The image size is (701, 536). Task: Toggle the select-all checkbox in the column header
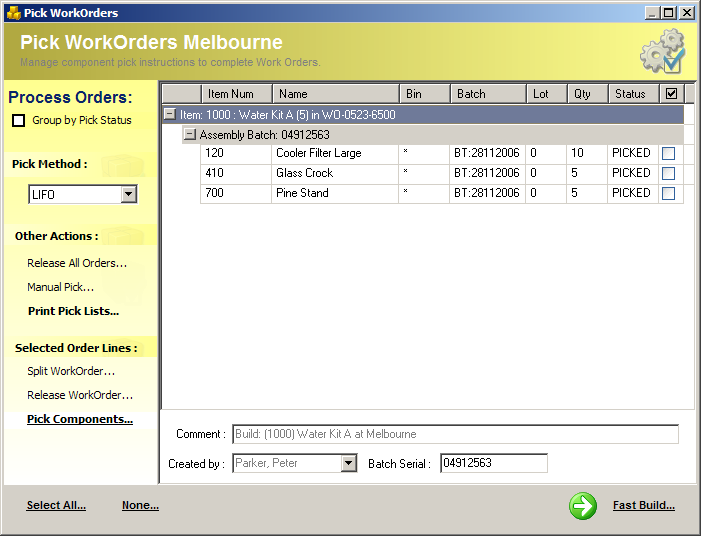671,94
